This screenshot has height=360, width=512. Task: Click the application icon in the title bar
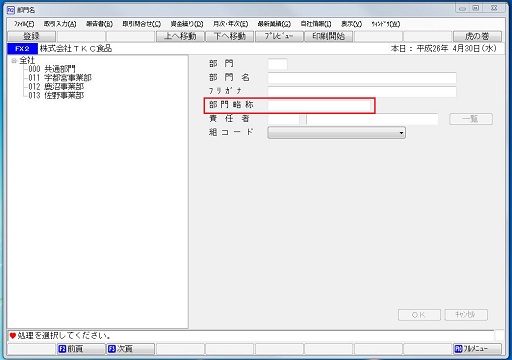tap(11, 10)
